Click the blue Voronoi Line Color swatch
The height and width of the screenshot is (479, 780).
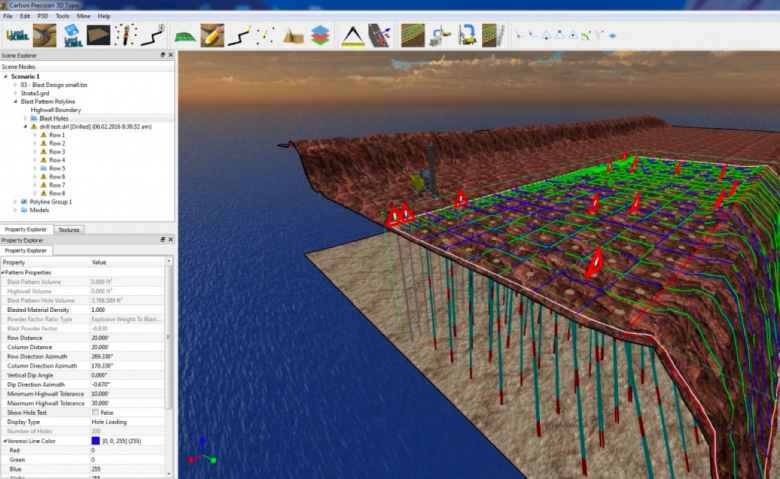pyautogui.click(x=95, y=440)
